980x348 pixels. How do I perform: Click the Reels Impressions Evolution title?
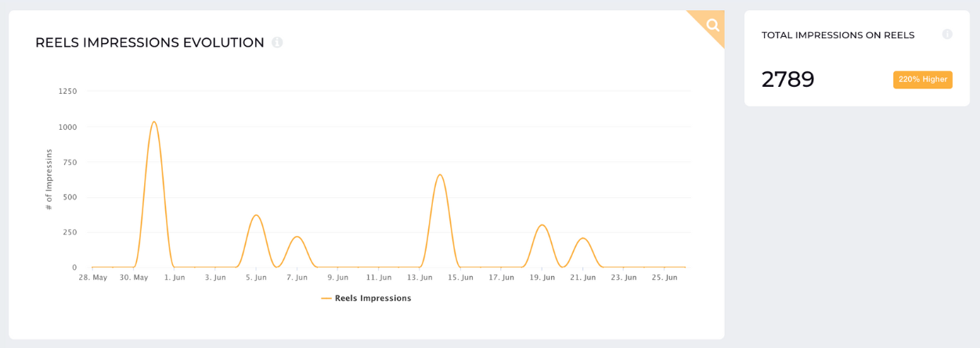150,42
